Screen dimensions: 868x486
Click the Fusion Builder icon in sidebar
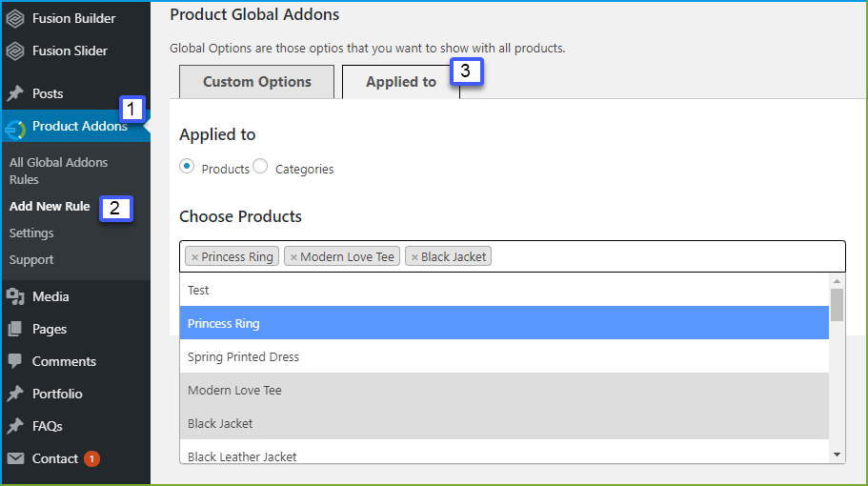click(15, 18)
